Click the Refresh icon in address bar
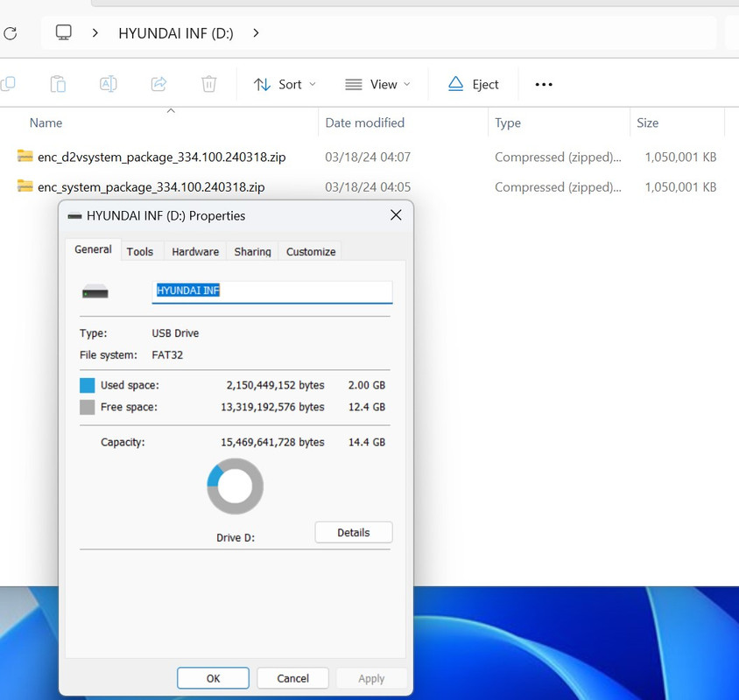 [11, 33]
